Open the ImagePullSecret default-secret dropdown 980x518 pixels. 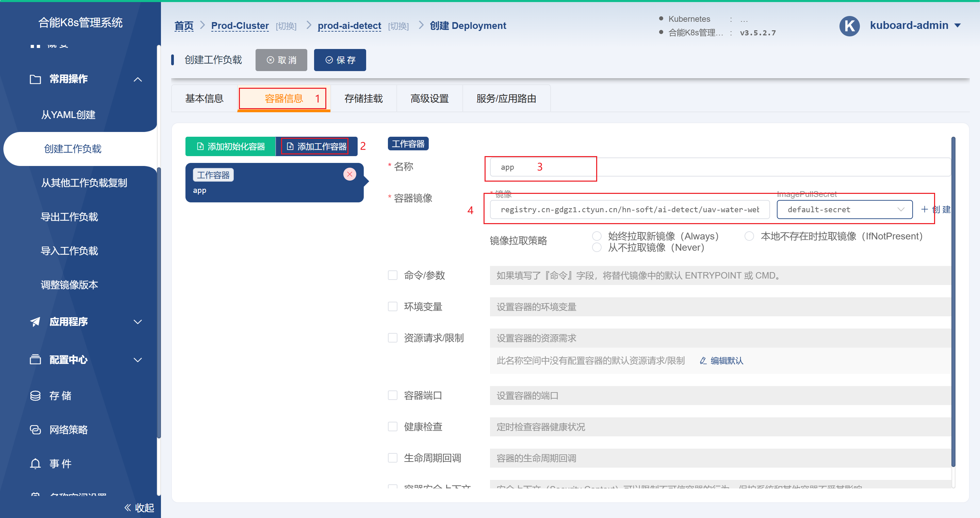pyautogui.click(x=845, y=210)
